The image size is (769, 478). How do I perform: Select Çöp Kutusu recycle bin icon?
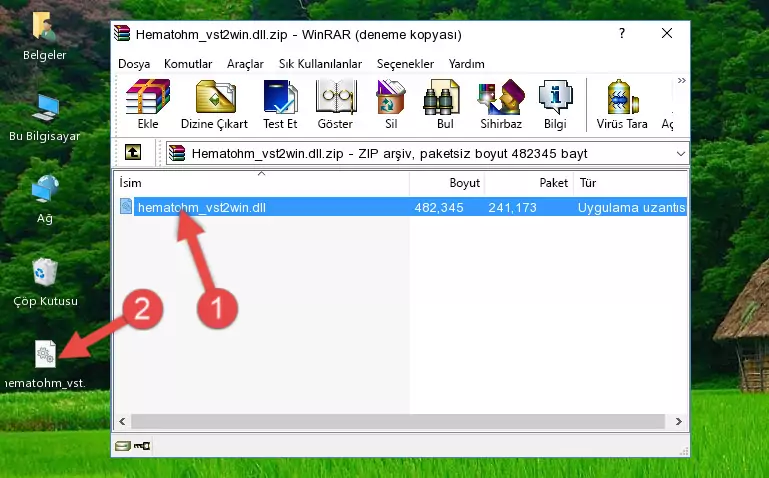point(45,282)
